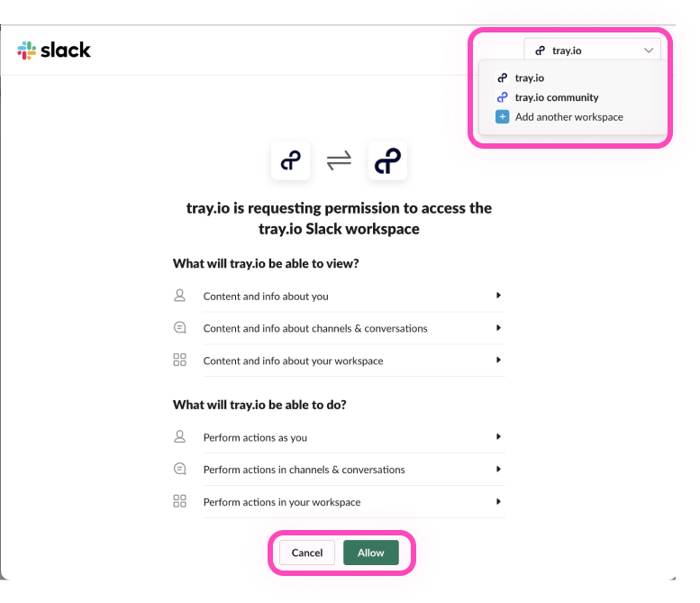This screenshot has width=700, height=603.
Task: Select the tray.io workspace from list
Action: (x=529, y=78)
